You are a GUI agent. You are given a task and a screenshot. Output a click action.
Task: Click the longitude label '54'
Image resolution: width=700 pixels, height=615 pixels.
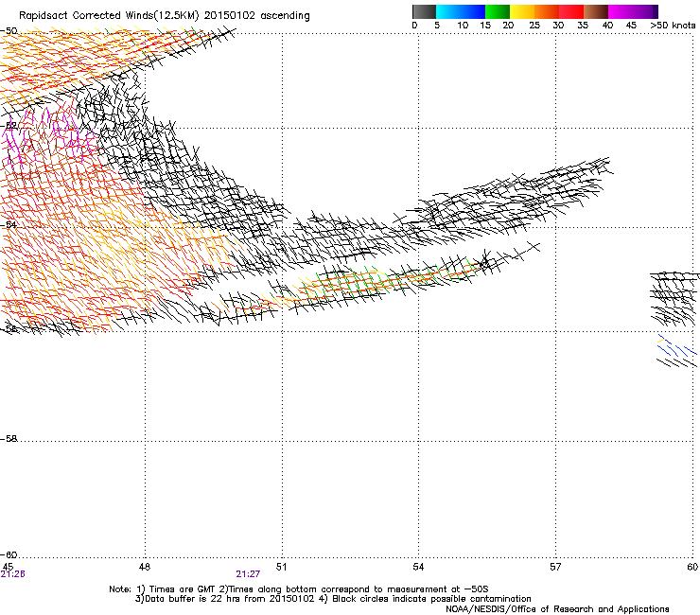pos(418,567)
